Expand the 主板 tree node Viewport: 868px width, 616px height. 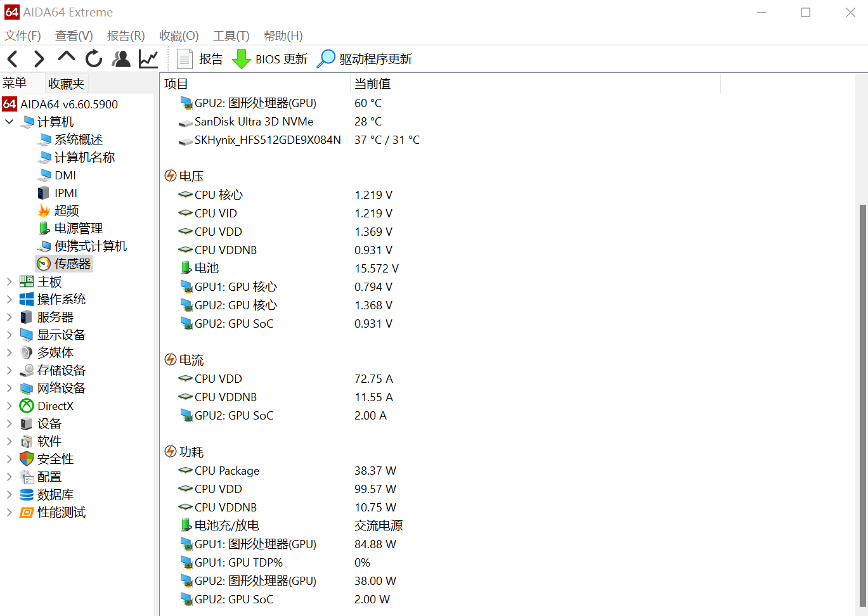tap(9, 281)
